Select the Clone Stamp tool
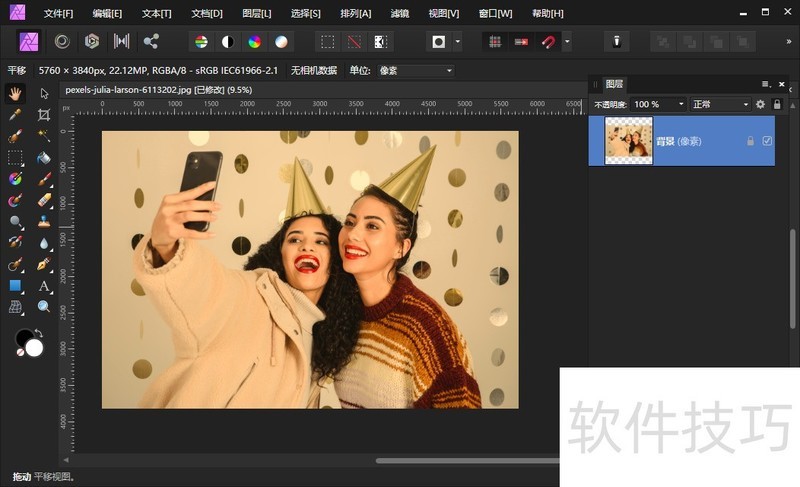This screenshot has height=487, width=800. point(44,222)
